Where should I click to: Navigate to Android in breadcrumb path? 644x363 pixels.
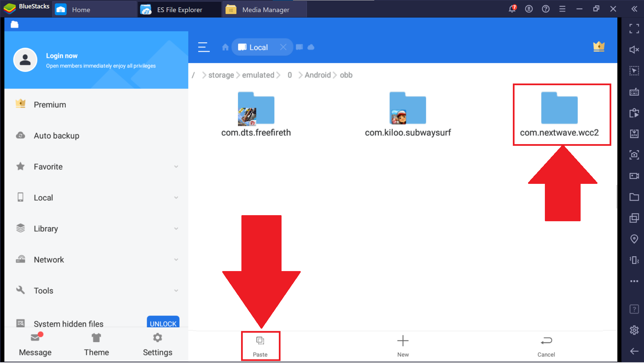(x=318, y=75)
